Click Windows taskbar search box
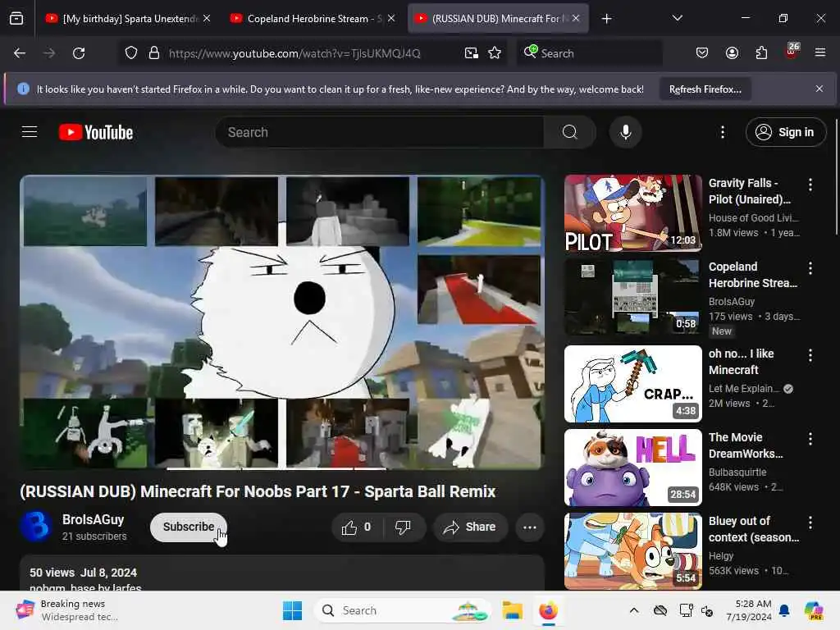The height and width of the screenshot is (630, 840). [402, 610]
